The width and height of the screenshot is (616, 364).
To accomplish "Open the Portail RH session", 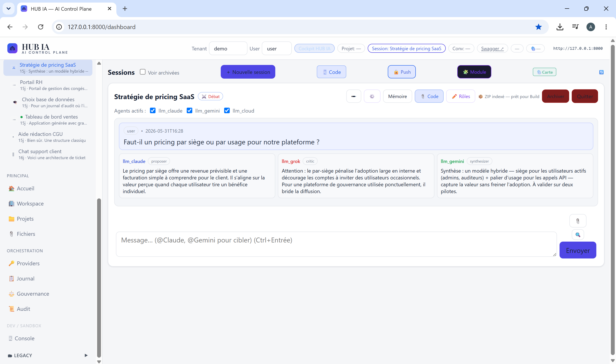I will (48, 85).
